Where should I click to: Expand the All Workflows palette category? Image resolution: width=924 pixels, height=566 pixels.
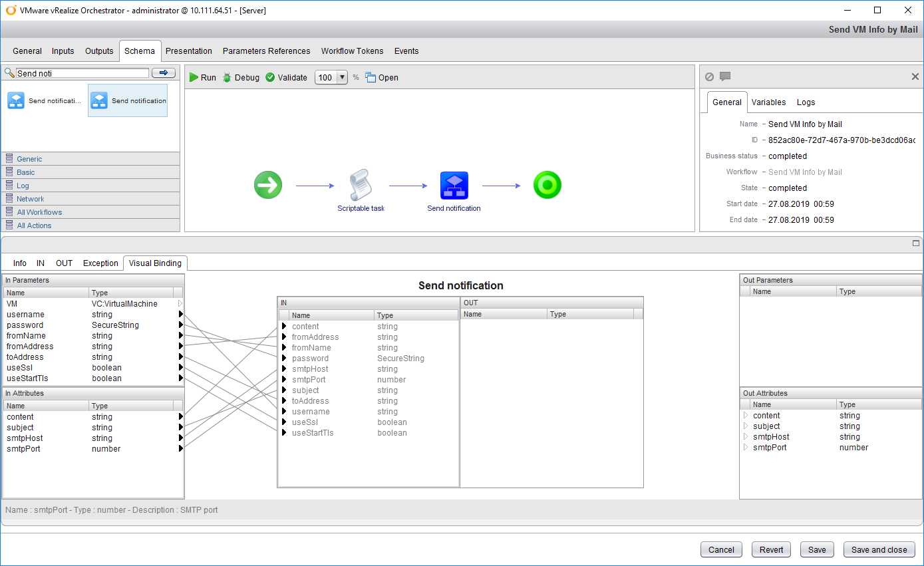coord(39,212)
